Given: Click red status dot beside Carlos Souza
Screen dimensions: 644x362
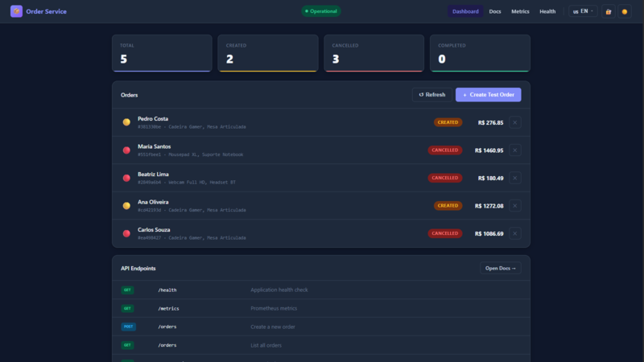Looking at the screenshot, I should click(126, 233).
